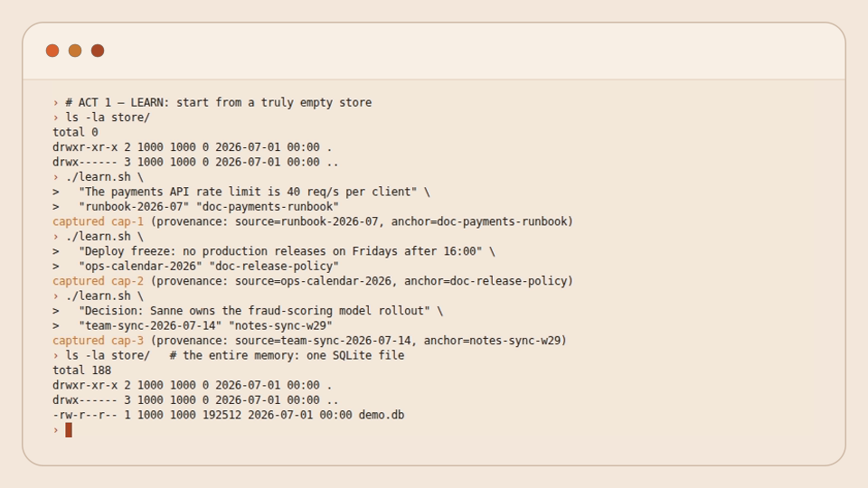This screenshot has width=868, height=488.
Task: Click the first 'ls -la store/' command
Action: (108, 117)
